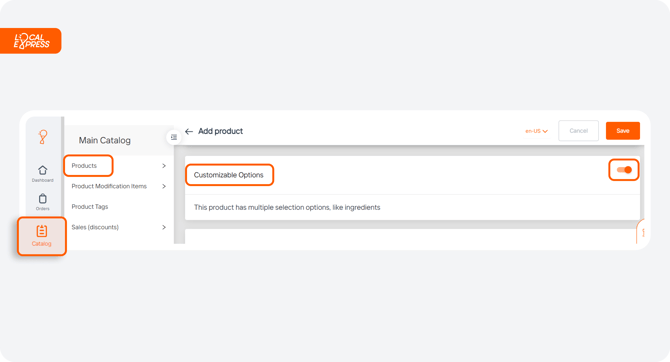
Task: Open the en-US language dropdown
Action: 536,131
